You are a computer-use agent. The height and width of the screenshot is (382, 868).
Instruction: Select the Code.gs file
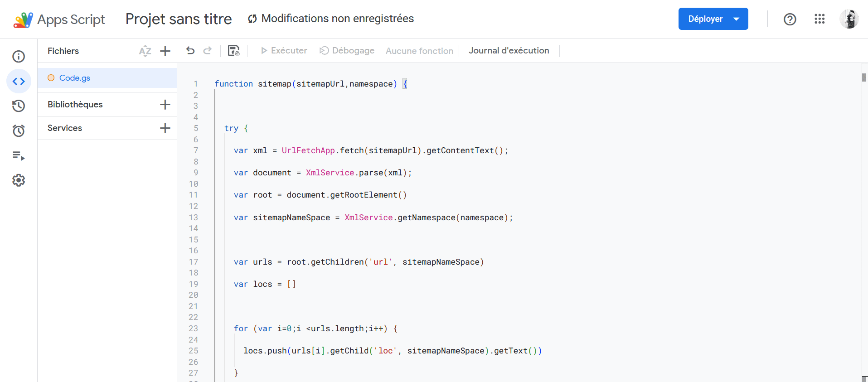75,78
